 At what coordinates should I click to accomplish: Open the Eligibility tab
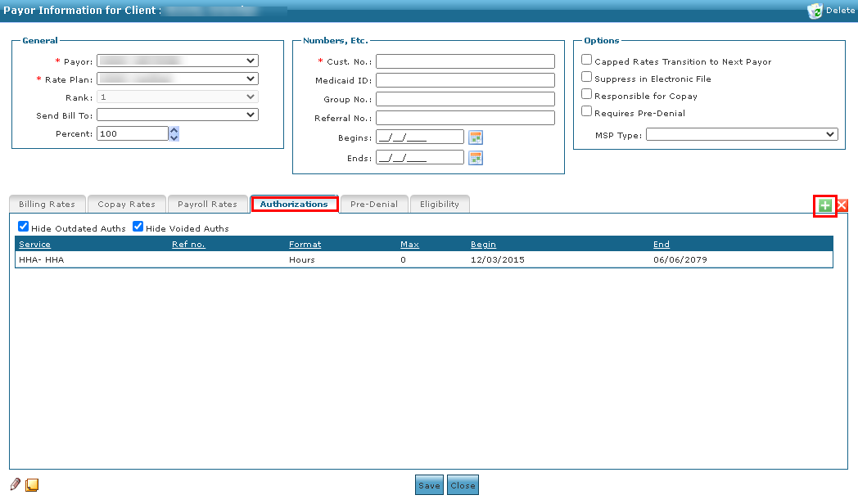coord(440,205)
